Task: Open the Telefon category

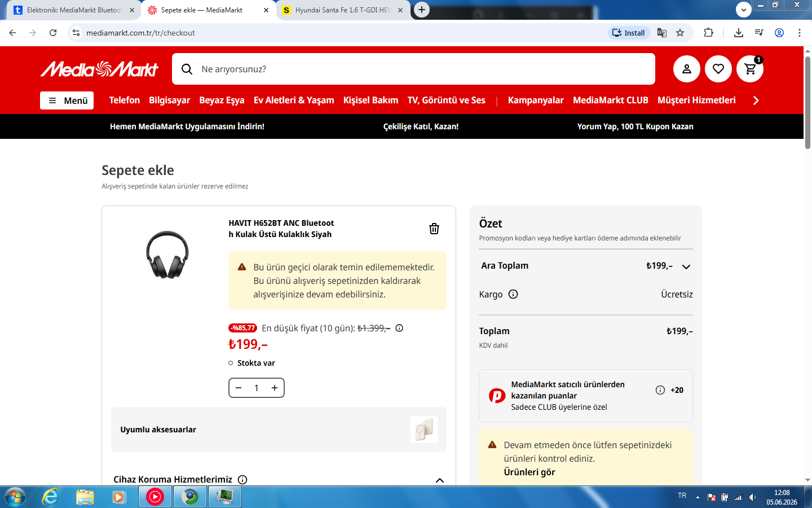Action: point(125,100)
